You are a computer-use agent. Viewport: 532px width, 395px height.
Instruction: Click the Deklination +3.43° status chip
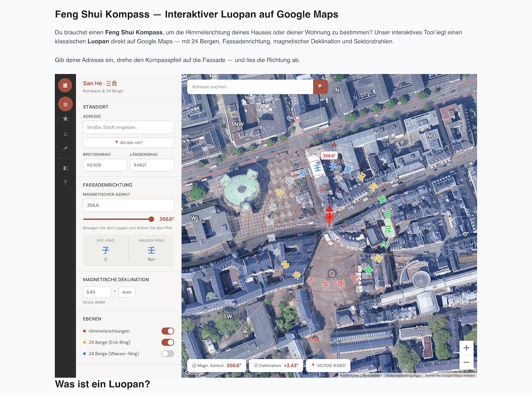click(276, 366)
